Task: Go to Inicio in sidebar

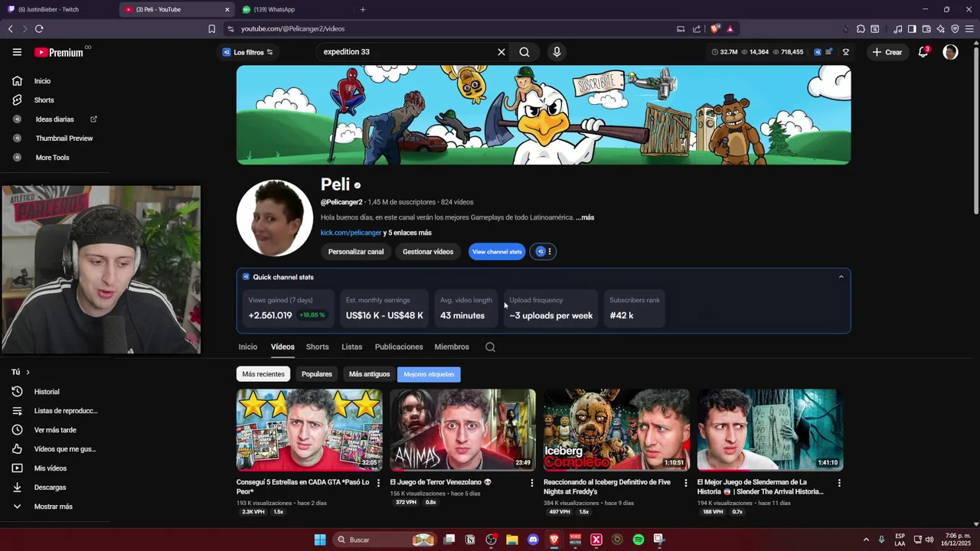Action: coord(43,81)
